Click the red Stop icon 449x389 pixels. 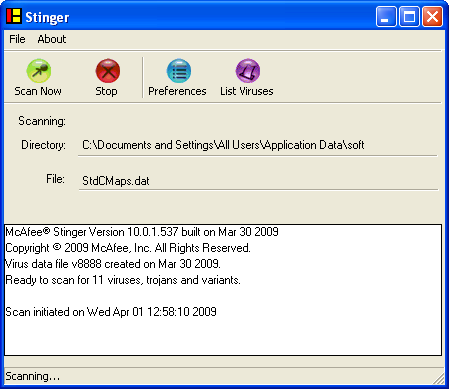pyautogui.click(x=108, y=71)
